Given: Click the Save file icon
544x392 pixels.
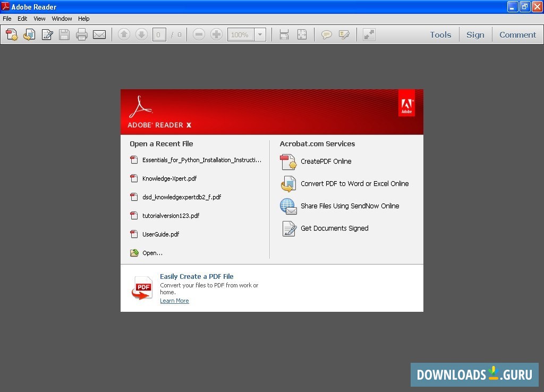Looking at the screenshot, I should (64, 34).
